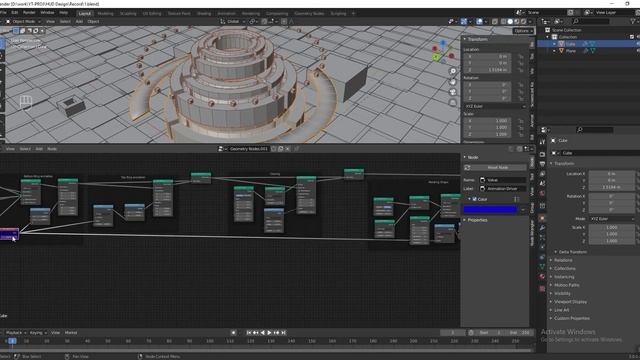The image size is (640, 360).
Task: Click the View Layer selector field
Action: click(x=611, y=13)
